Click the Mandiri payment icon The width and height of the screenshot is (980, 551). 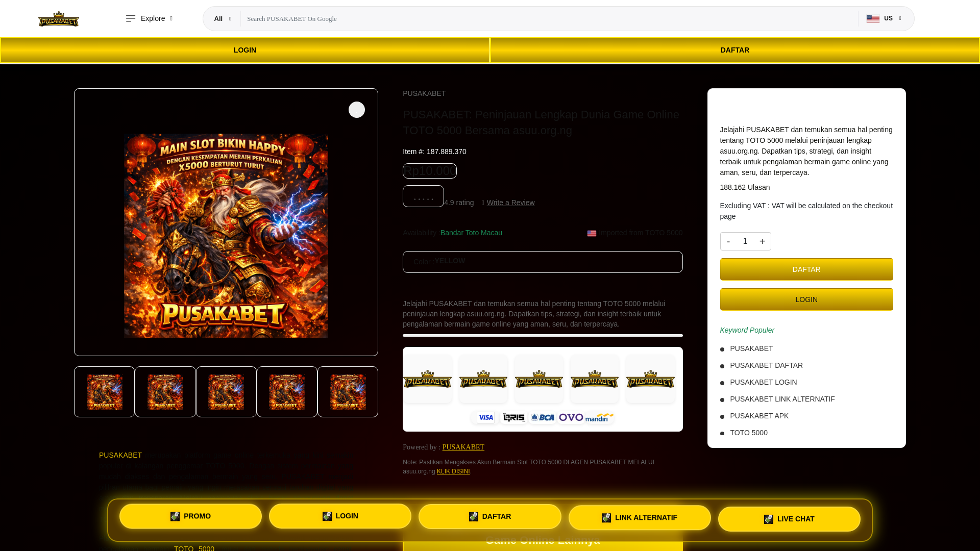pos(599,417)
